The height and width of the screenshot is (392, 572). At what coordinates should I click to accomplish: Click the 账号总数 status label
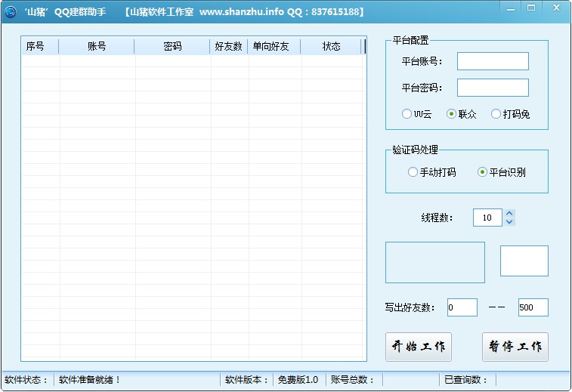[352, 380]
